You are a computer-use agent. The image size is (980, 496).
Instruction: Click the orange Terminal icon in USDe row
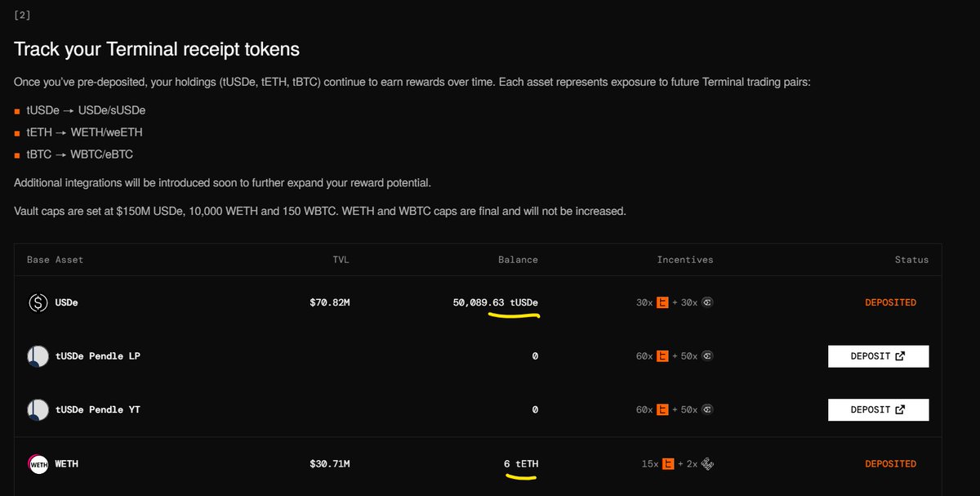pos(663,302)
